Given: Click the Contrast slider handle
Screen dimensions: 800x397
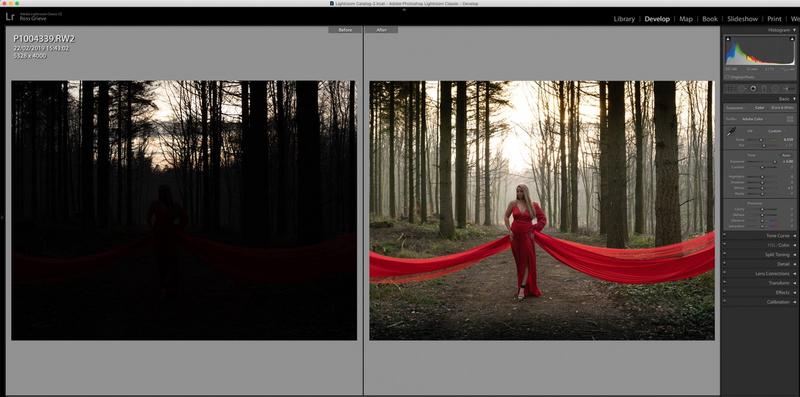Looking at the screenshot, I should (x=762, y=167).
